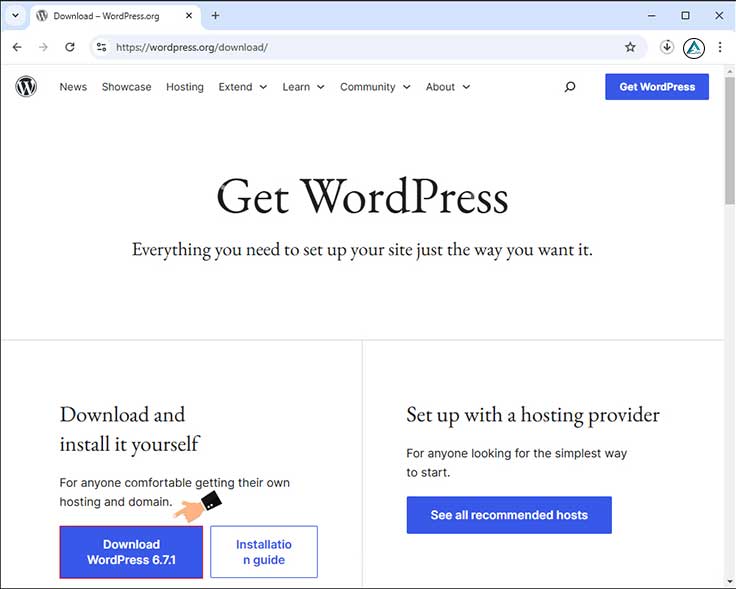Open the browser downloads icon
This screenshot has width=736, height=589.
pos(667,47)
